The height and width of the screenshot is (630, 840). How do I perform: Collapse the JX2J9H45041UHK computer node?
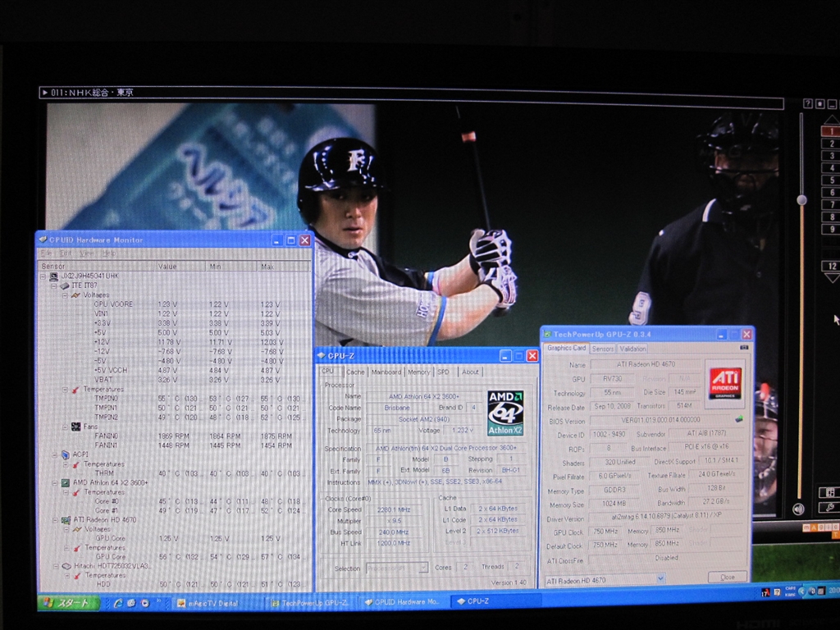pyautogui.click(x=43, y=276)
